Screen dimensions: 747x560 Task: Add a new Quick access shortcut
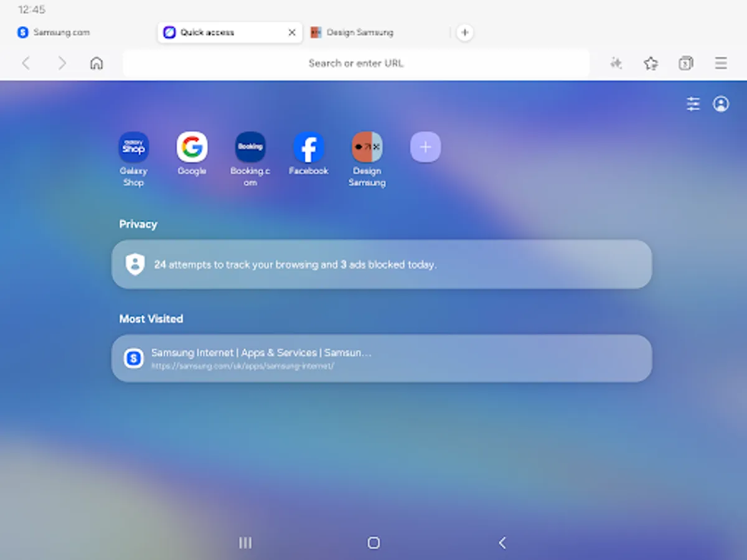point(425,146)
